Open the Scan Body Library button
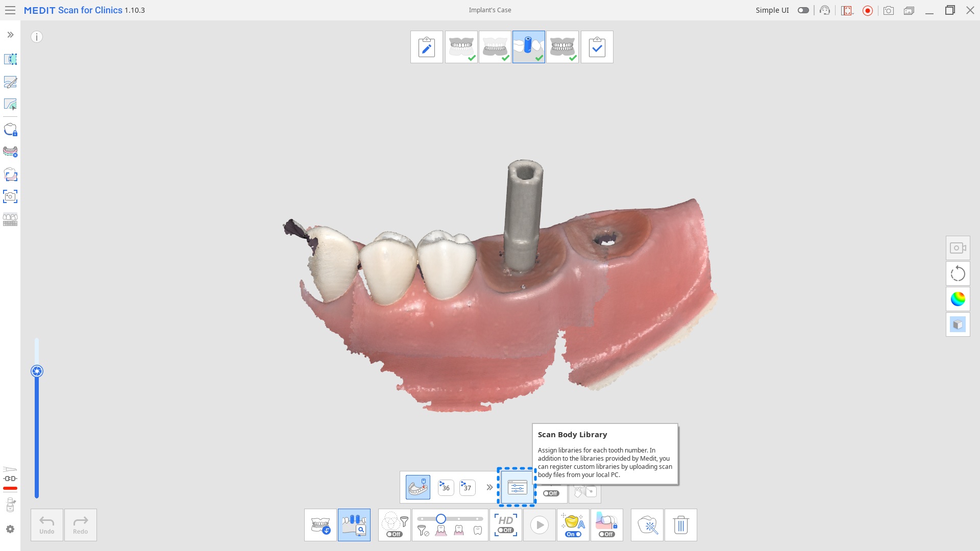Screen dimensions: 980x551 click(x=517, y=487)
